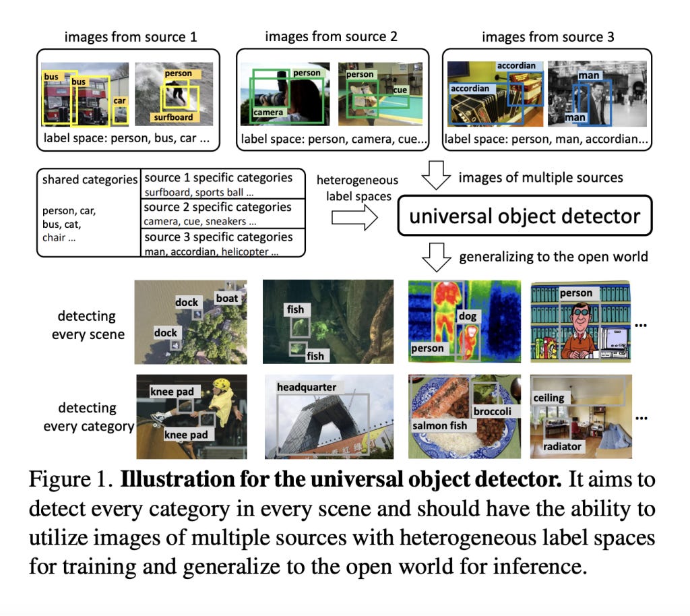Screen dimensions: 690x616
Task: Click 'man, accordian, helicopter ...' text
Action: [212, 251]
